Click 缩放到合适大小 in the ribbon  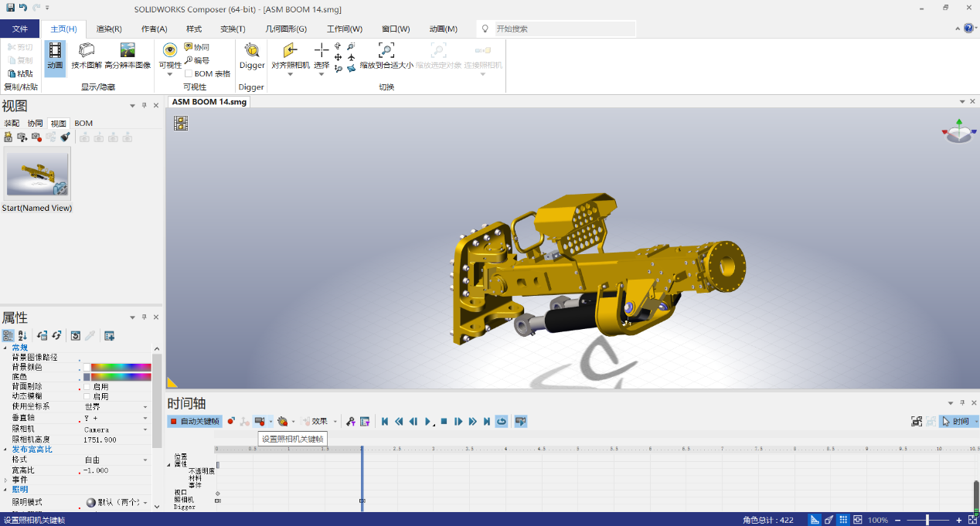[x=386, y=56]
